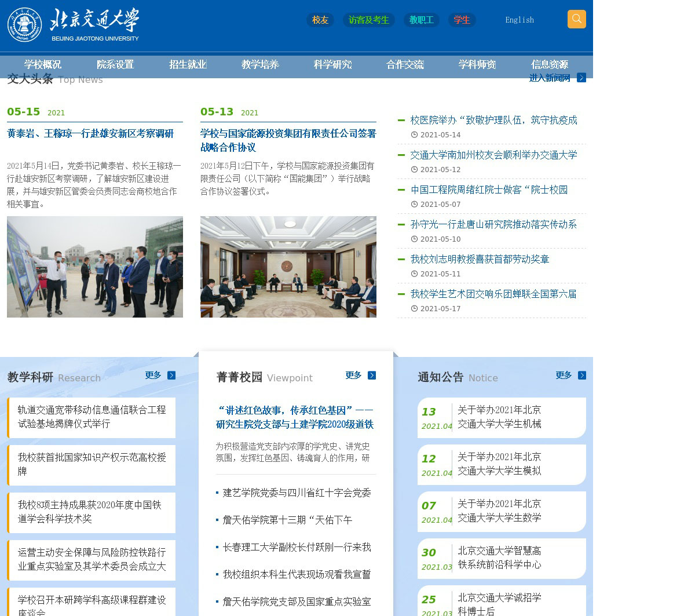
Task: Open the 院系设置 menu
Action: point(115,64)
